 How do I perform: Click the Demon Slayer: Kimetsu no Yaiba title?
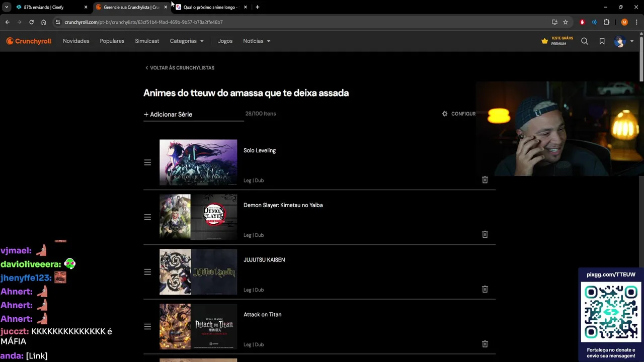(283, 205)
